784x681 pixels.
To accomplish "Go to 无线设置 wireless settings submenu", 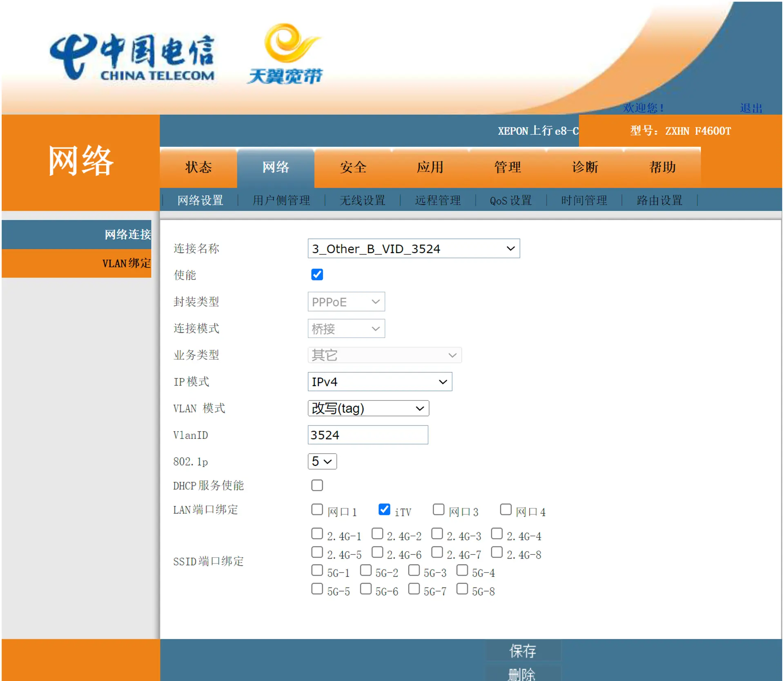I will pos(362,200).
